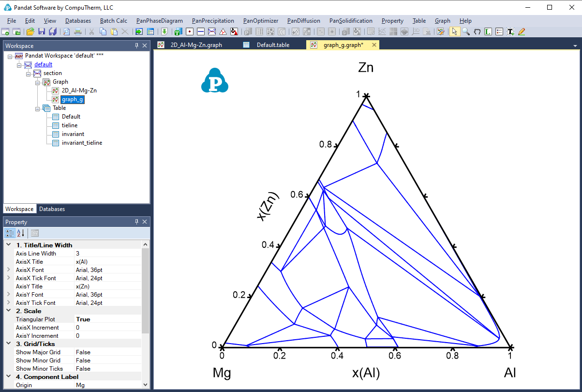Collapse the 2. Scale property section
The height and width of the screenshot is (392, 582).
click(x=9, y=311)
